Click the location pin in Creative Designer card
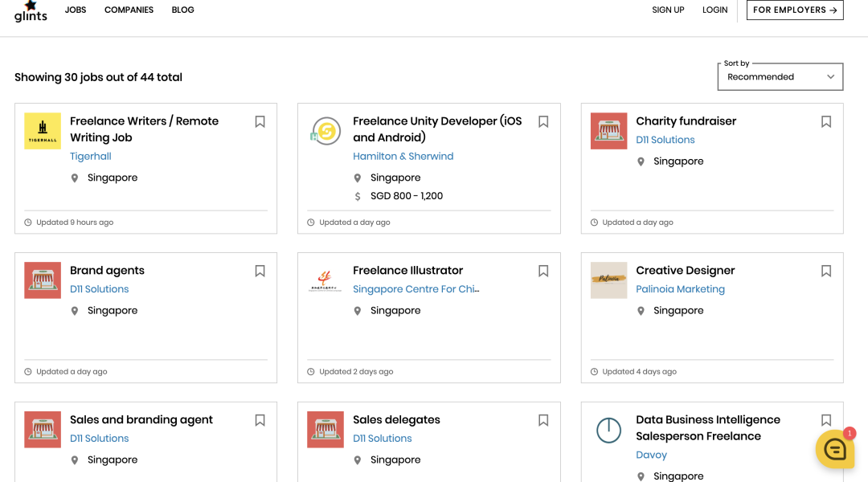The width and height of the screenshot is (868, 482). tap(641, 311)
